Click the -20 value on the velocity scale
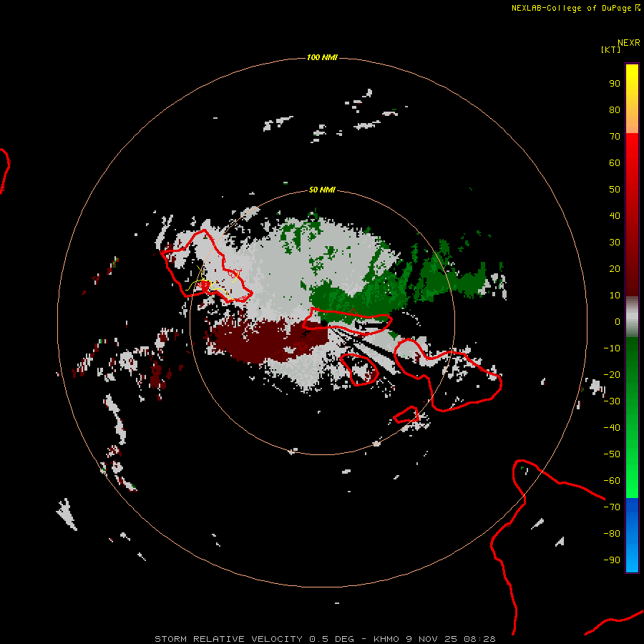This screenshot has height=644, width=644. click(x=612, y=374)
